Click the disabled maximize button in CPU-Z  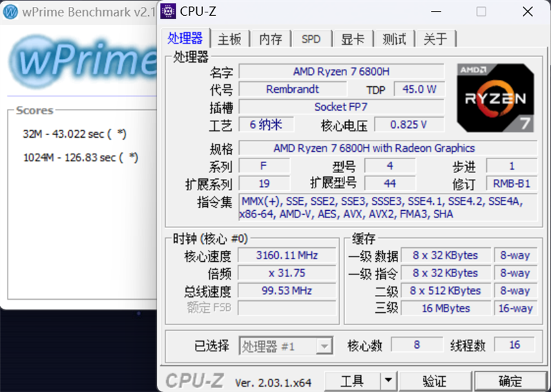481,12
